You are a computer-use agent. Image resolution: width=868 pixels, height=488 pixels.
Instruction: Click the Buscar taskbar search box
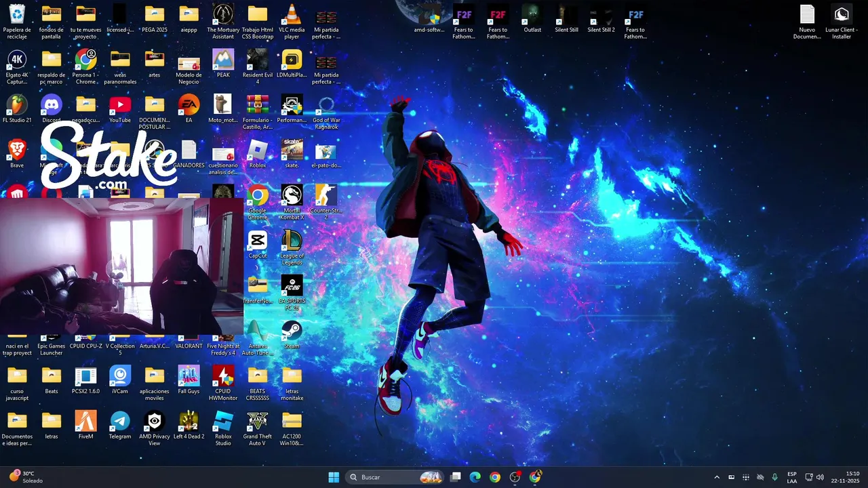click(x=396, y=477)
